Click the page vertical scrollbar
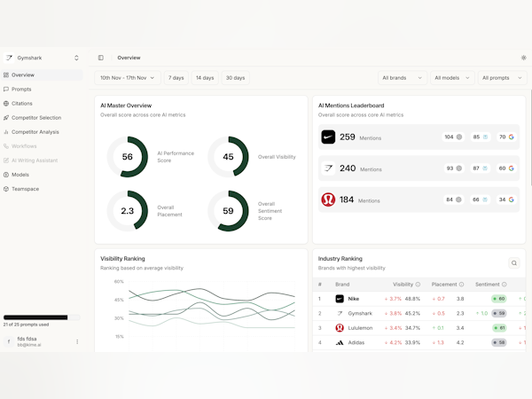 (530, 137)
